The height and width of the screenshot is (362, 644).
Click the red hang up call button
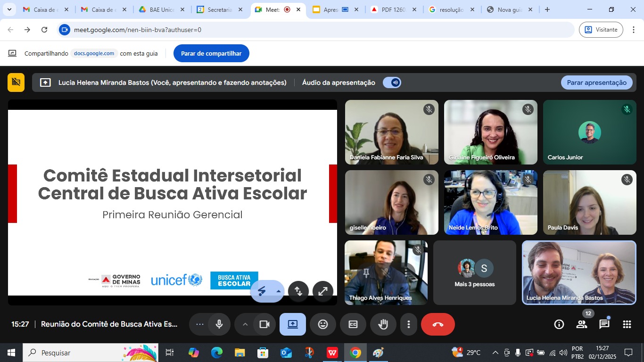tap(438, 324)
